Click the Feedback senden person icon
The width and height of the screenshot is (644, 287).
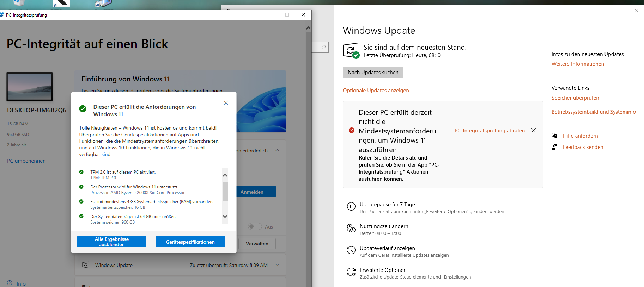(x=554, y=147)
